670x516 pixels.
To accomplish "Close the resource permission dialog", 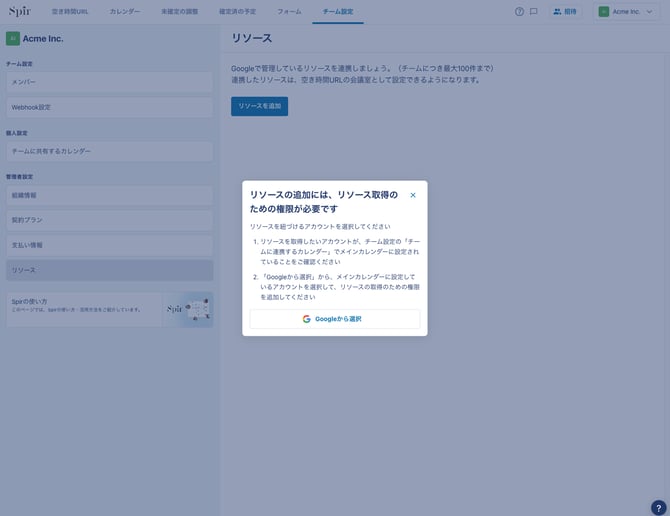I will pos(413,195).
